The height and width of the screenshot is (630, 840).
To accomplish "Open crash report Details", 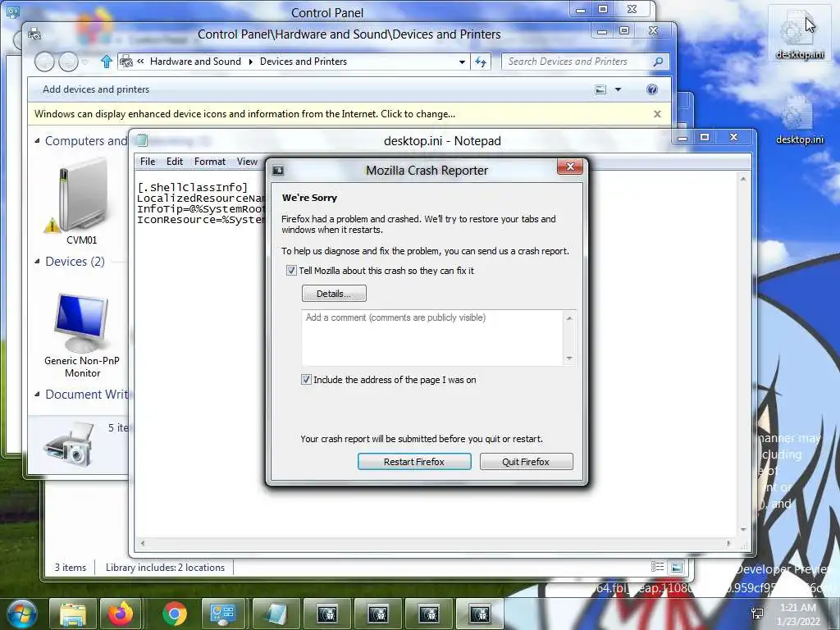I will 334,294.
